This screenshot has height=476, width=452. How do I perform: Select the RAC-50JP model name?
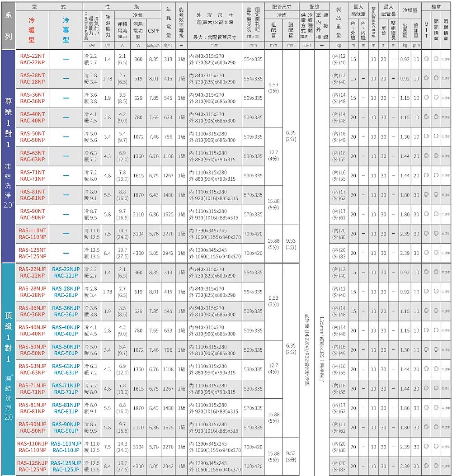66,353
